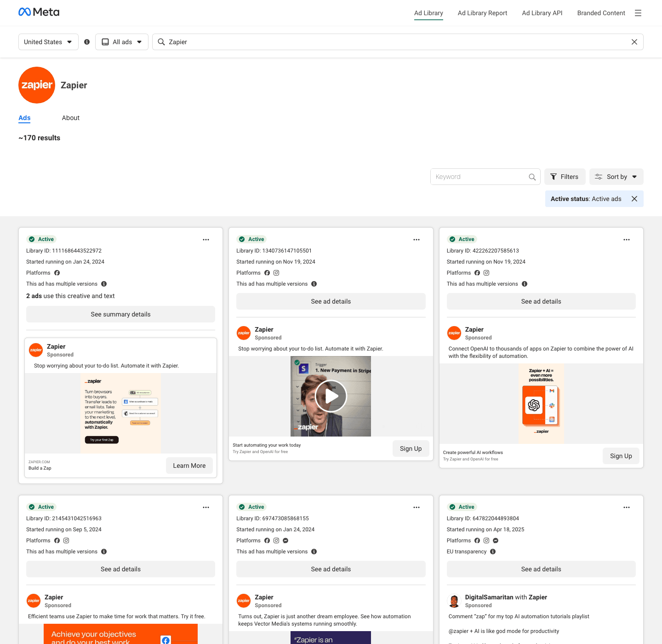Click DigitalSamaritan profile avatar

point(454,601)
